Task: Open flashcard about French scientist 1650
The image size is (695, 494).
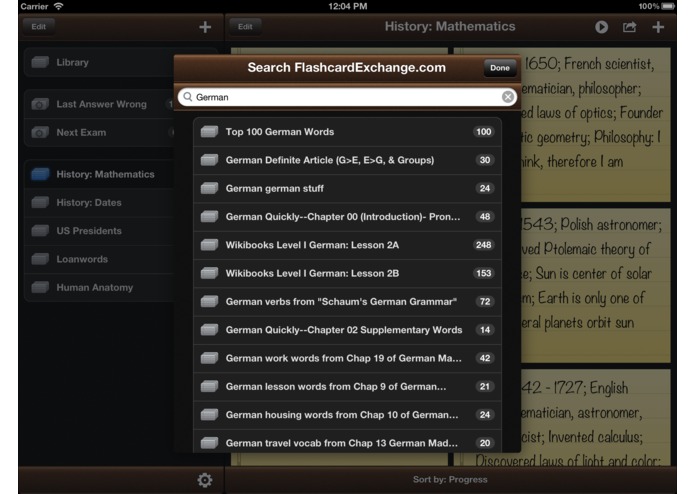Action: pos(595,125)
